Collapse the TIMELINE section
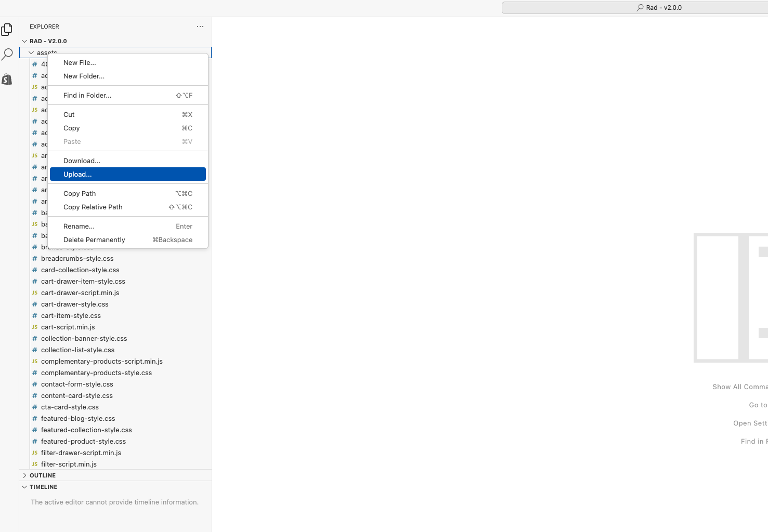 [x=24, y=487]
